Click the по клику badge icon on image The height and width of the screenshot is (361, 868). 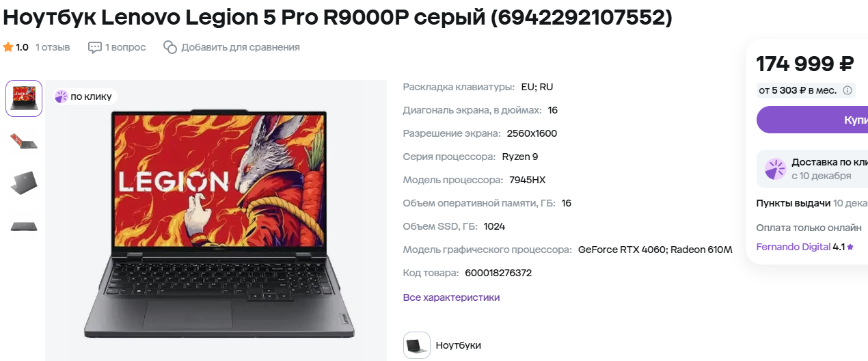(x=62, y=96)
